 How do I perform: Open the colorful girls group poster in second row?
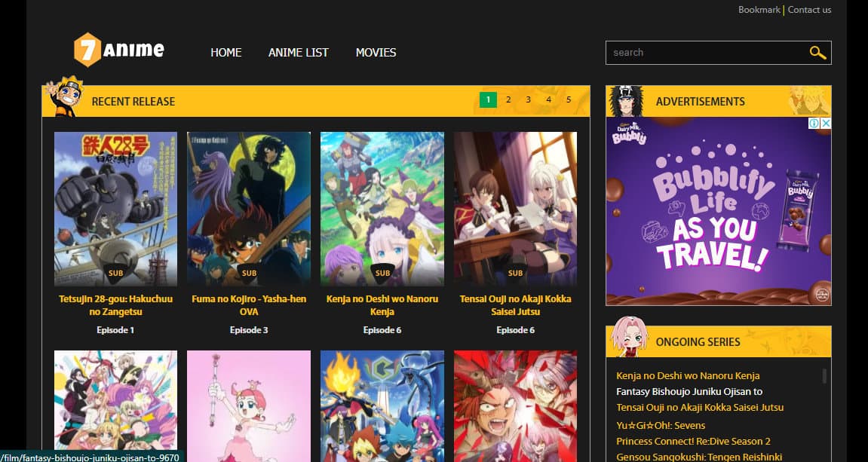[x=115, y=406]
